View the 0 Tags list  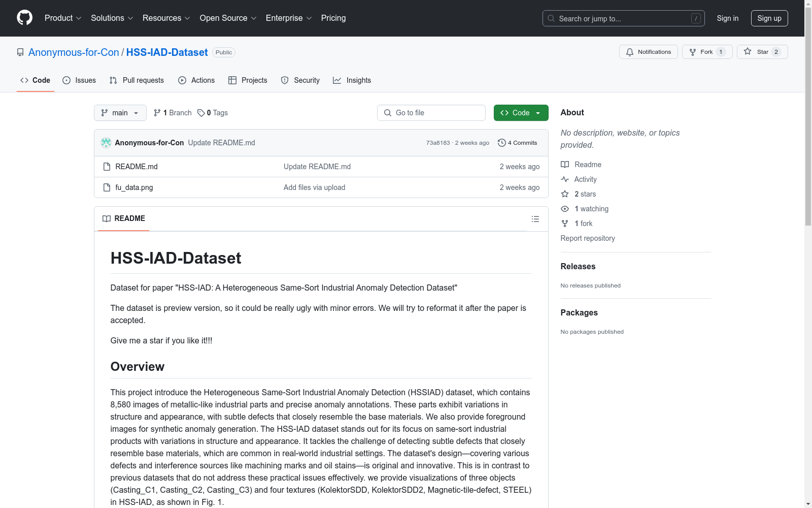pos(213,113)
